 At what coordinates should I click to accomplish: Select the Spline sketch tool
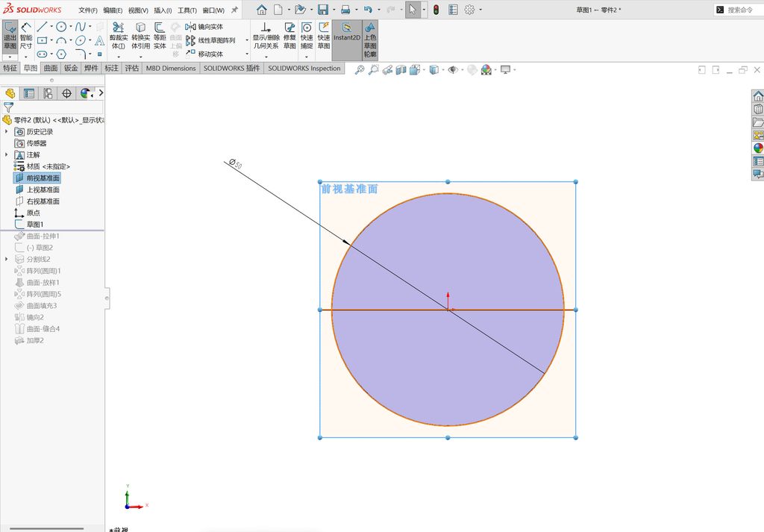[81, 27]
